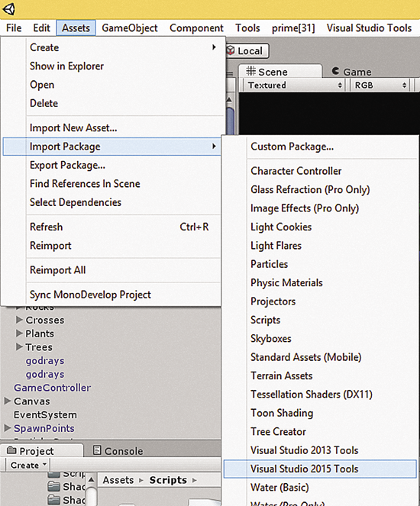420x506 pixels.
Task: Click the Game tab pacman icon
Action: 336,71
